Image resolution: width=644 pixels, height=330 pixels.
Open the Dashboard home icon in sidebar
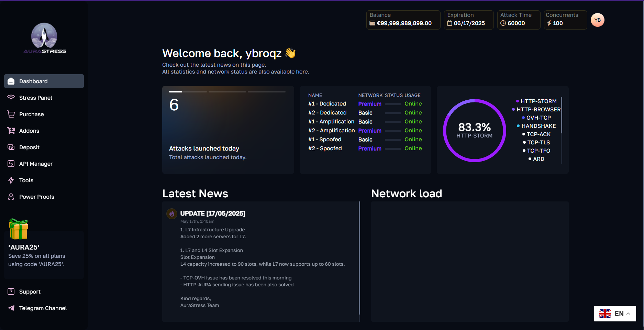[x=11, y=81]
